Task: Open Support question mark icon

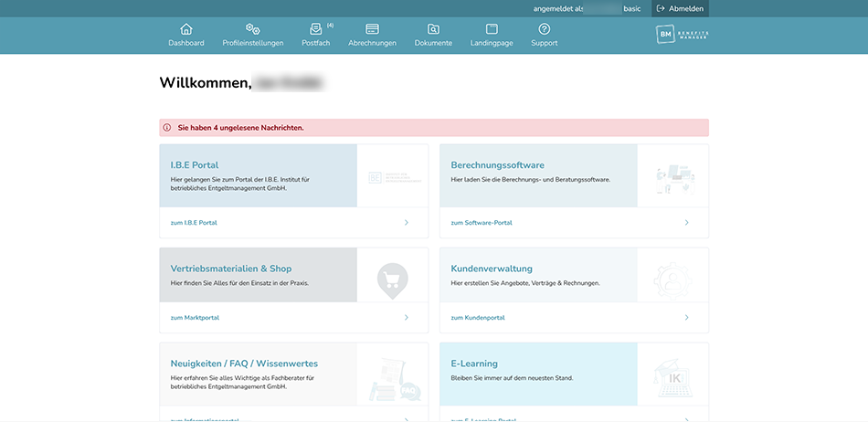Action: (x=544, y=29)
